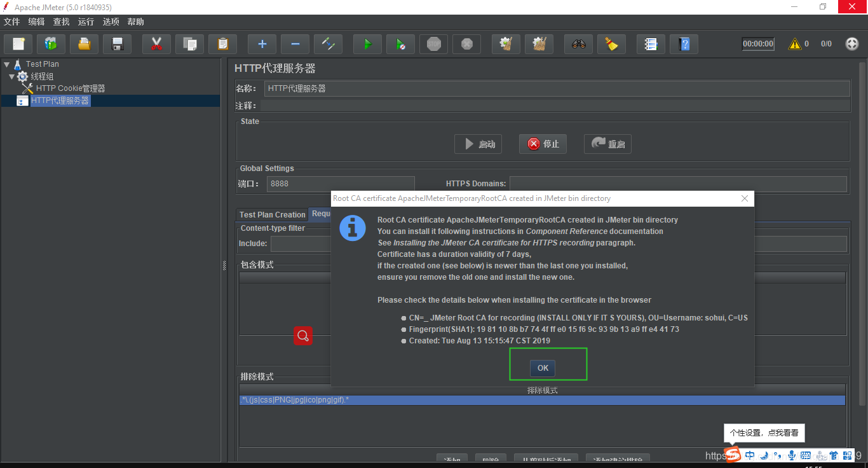
Task: Click the 个性设置，点我看看 tooltip
Action: [764, 433]
